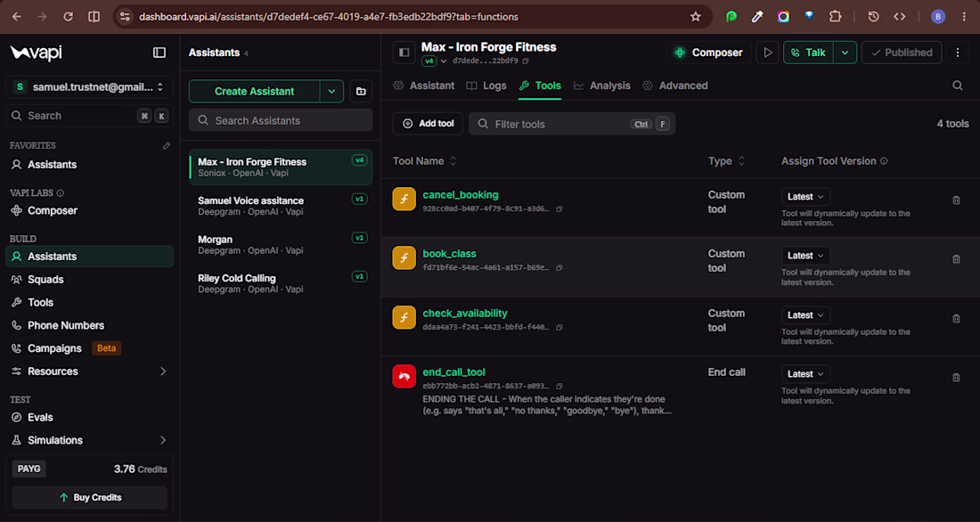Screen dimensions: 980x522
Task: Click the Buy Credits button
Action: [x=89, y=498]
